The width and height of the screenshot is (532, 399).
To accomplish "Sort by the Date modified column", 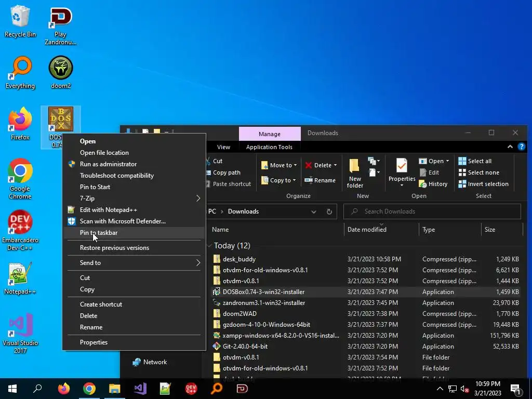I will (381, 230).
